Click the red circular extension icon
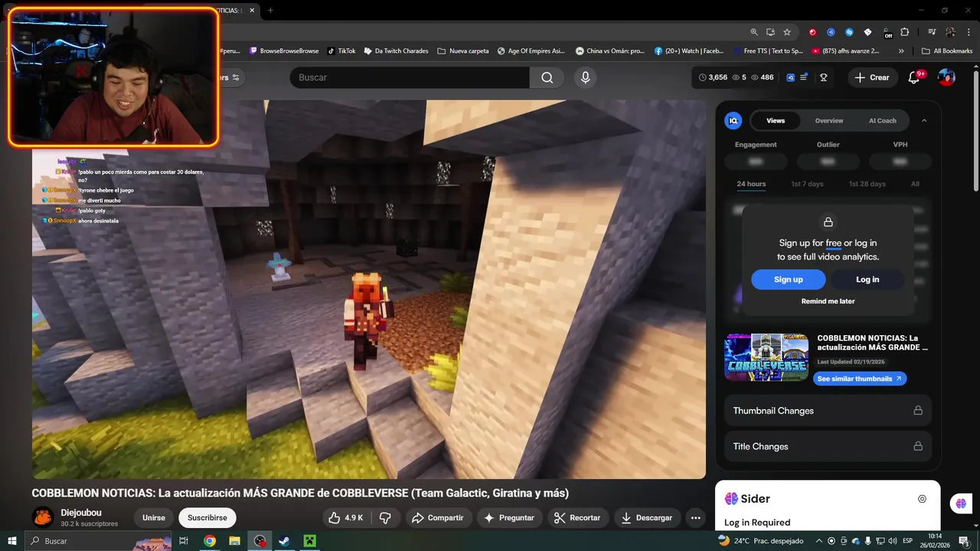 pyautogui.click(x=812, y=32)
